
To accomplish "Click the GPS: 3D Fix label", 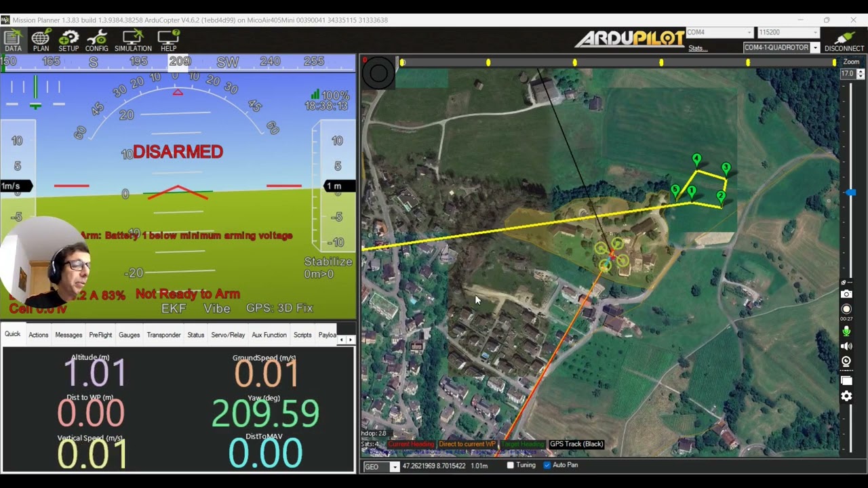I will [279, 308].
